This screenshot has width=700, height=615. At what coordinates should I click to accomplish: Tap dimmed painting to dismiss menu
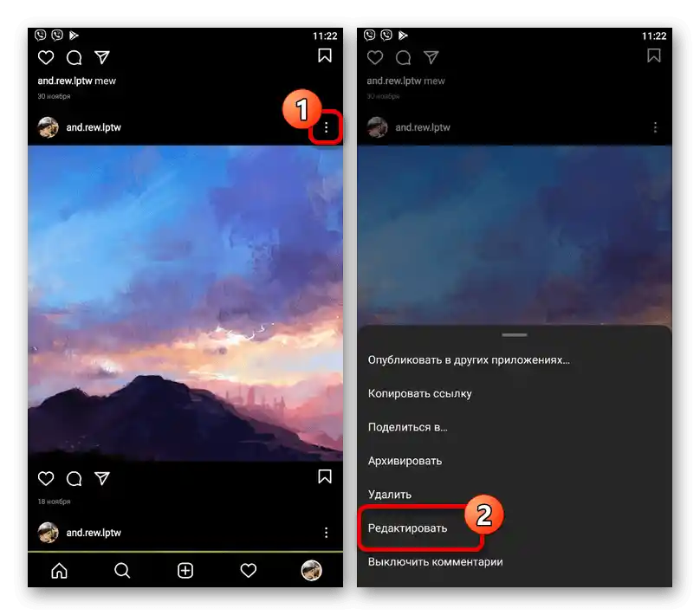[x=515, y=236]
